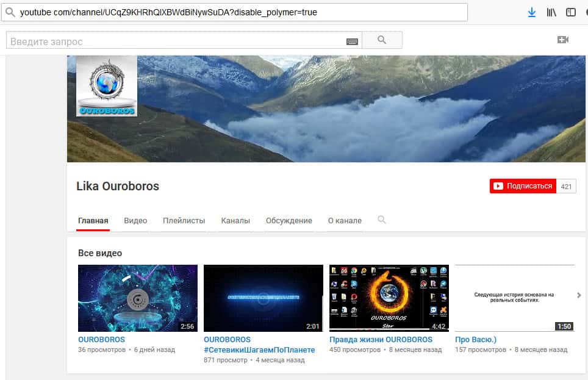Open the browser downloads arrow icon
The image size is (588, 380).
pos(531,12)
